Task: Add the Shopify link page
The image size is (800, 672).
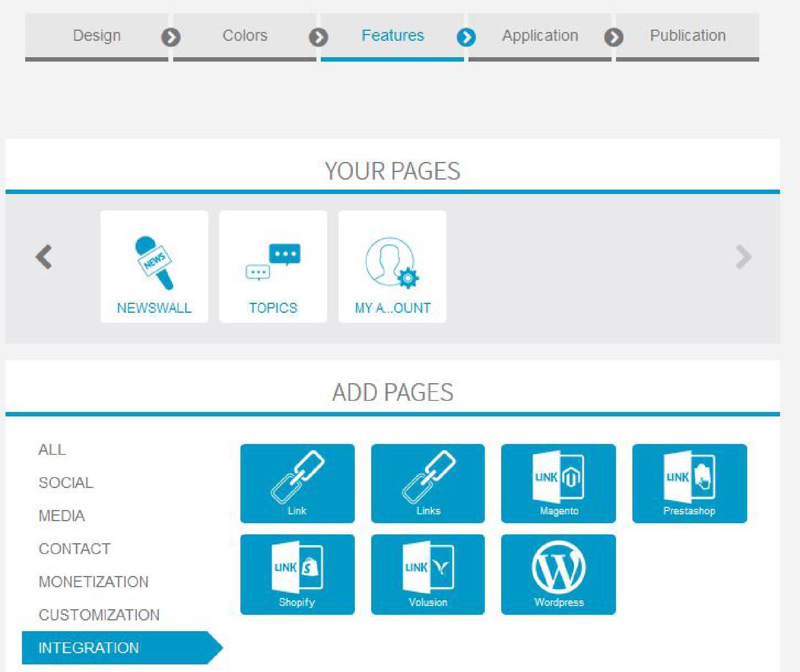Action: pyautogui.click(x=297, y=574)
